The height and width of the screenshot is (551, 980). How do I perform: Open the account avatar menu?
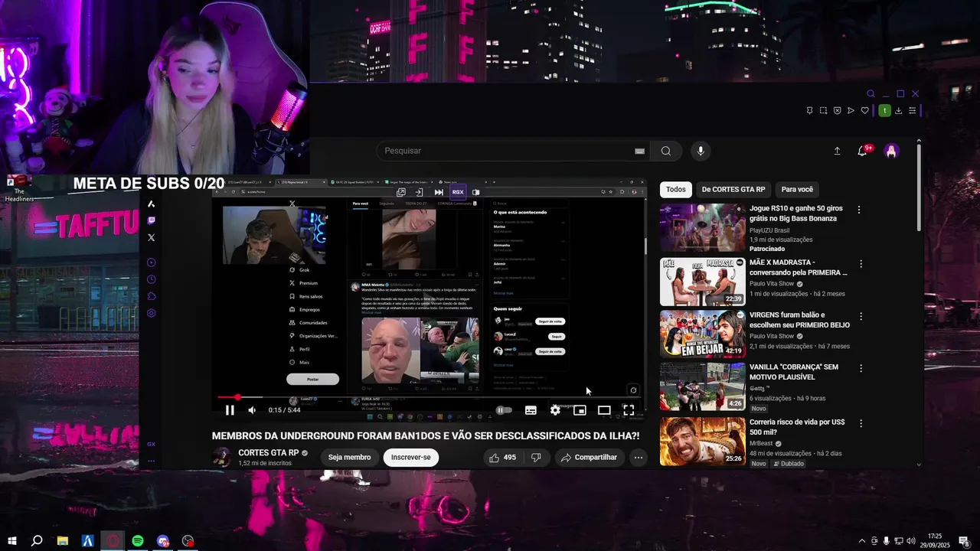point(891,151)
